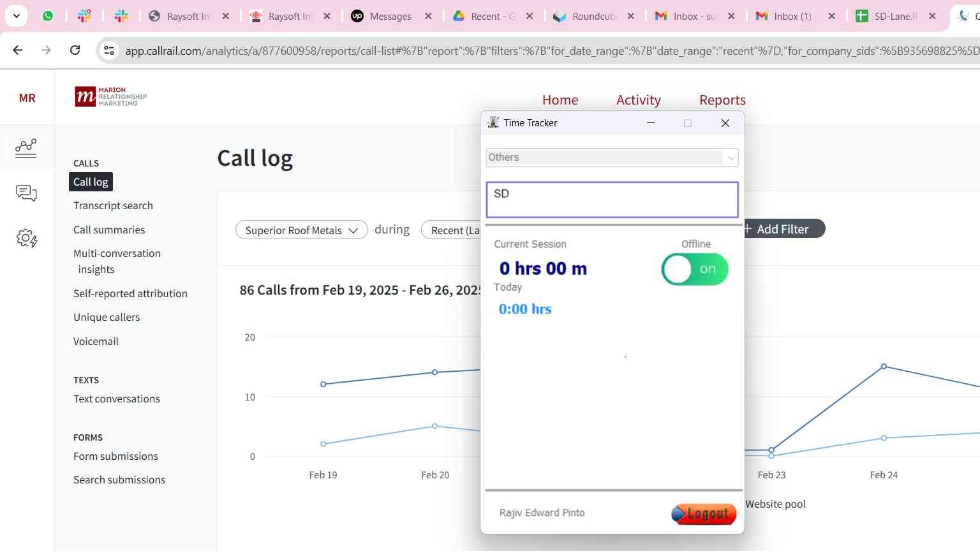Close the Messages browser tab
This screenshot has height=551, width=980.
click(428, 16)
